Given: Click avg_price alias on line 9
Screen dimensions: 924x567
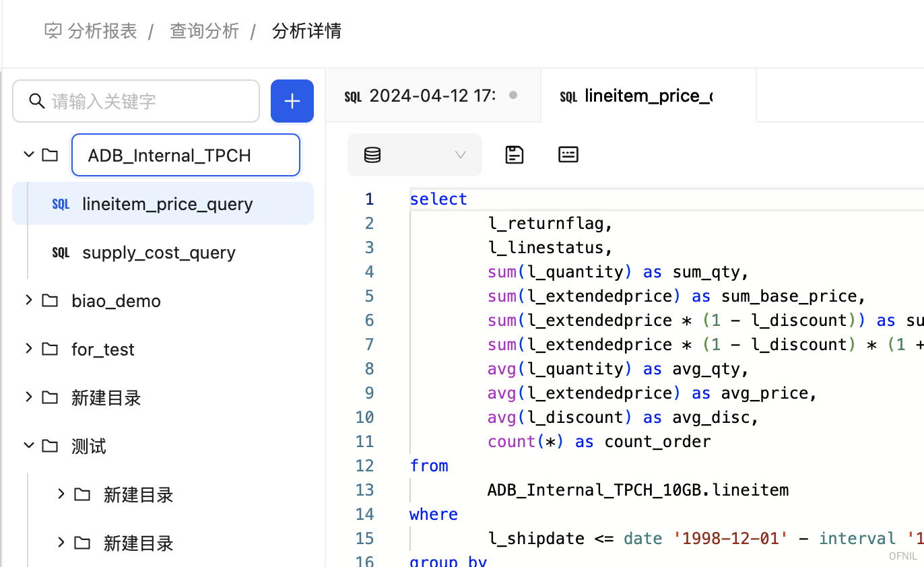Looking at the screenshot, I should (x=764, y=393).
